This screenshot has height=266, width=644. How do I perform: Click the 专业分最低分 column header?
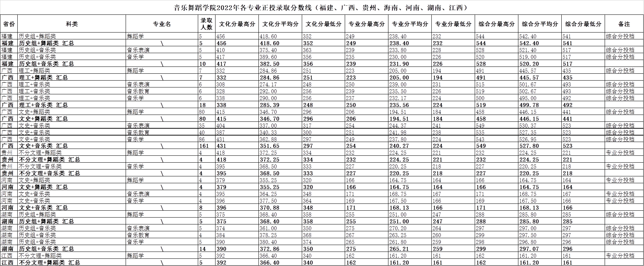pos(453,24)
